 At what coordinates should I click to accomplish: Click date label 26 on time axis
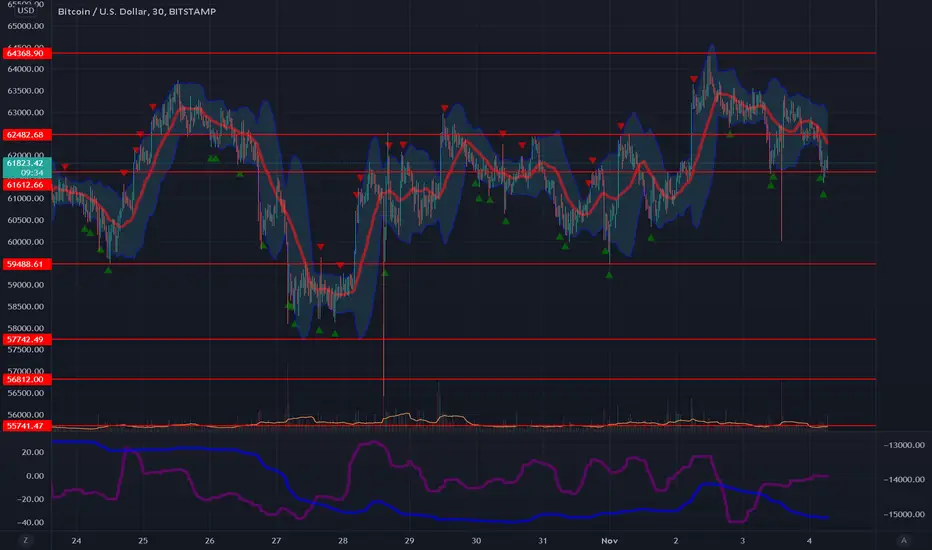[209, 541]
